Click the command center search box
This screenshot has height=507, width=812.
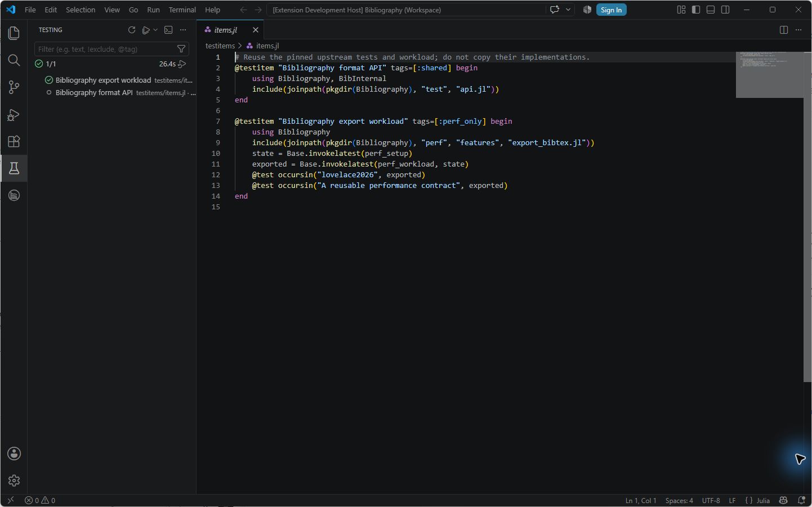[406, 10]
